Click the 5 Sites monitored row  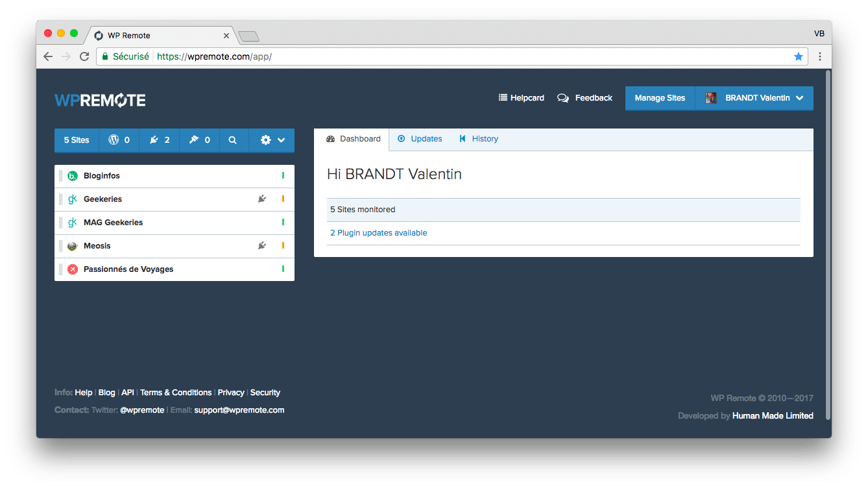(564, 210)
